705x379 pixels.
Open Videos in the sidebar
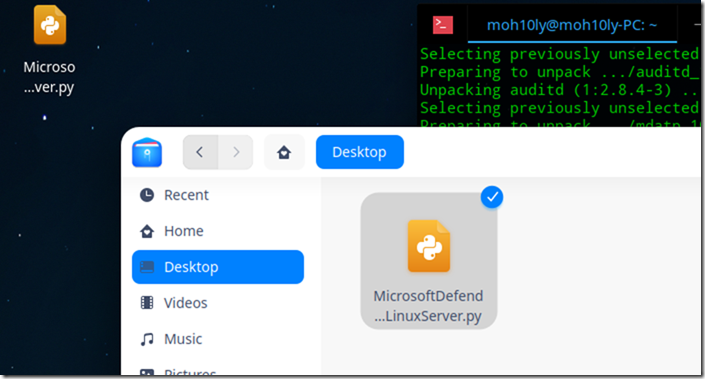point(218,303)
